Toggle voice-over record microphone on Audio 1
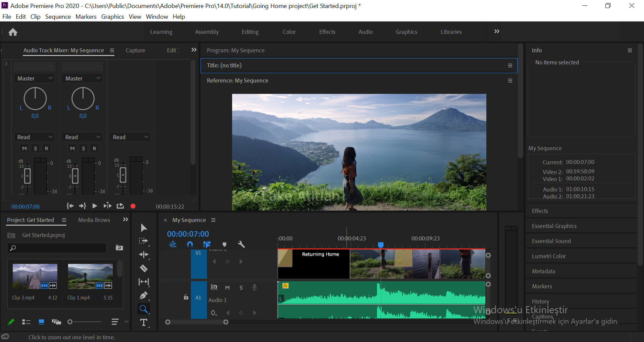 point(255,287)
